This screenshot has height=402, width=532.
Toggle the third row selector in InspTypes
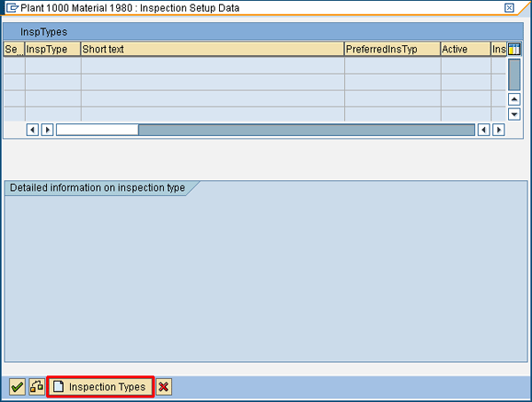click(x=13, y=98)
